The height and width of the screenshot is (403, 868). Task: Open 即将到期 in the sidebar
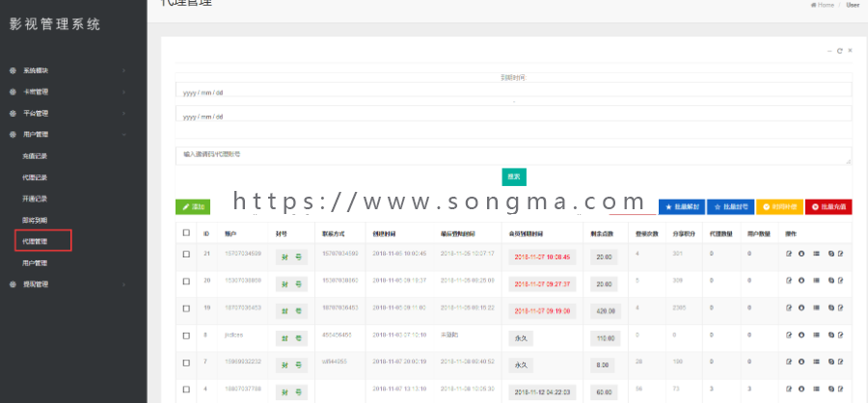(x=35, y=221)
